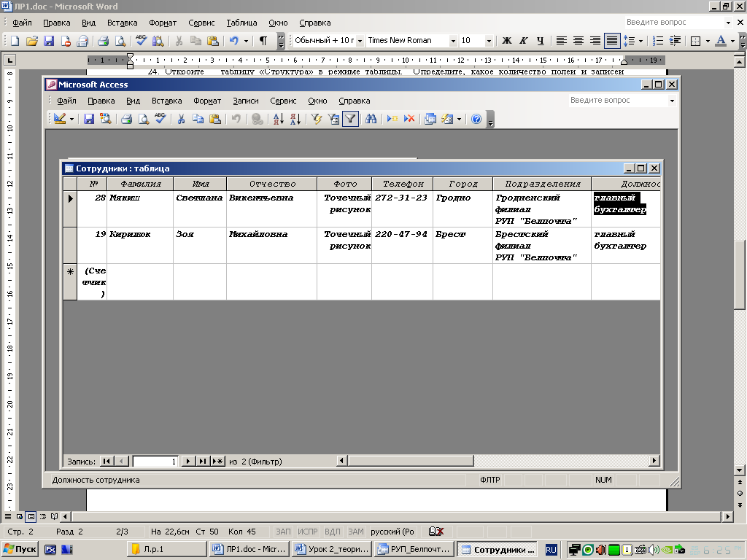Toggle Underline (Ч) formatting in Word
747x560 pixels.
tap(541, 41)
